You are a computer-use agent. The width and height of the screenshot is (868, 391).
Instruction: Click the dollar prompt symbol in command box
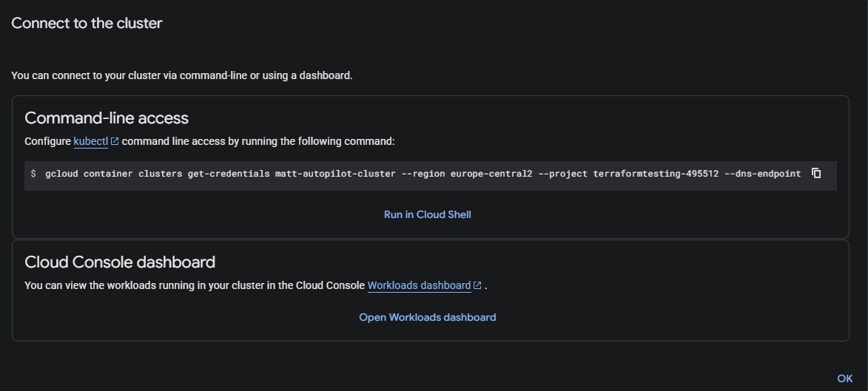33,174
